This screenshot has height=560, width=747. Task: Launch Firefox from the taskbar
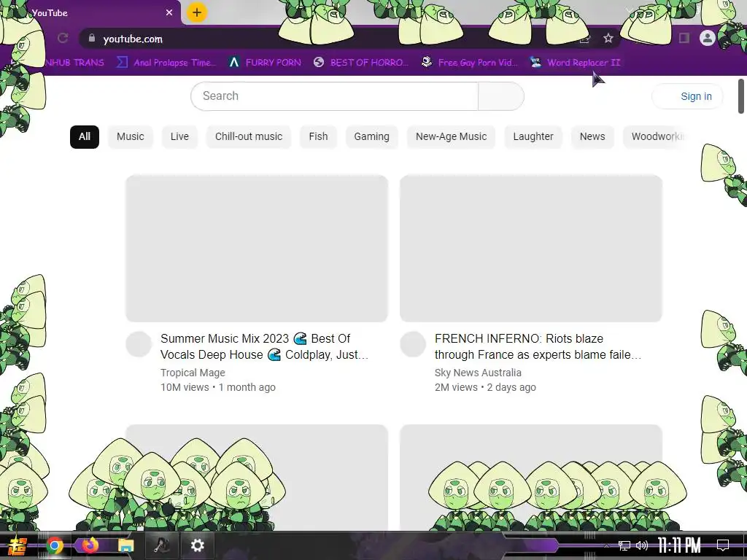[90, 545]
